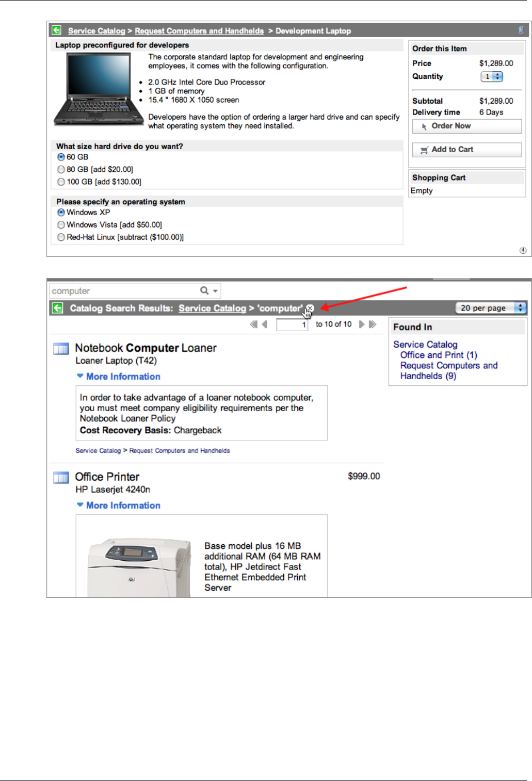Go to the first page of search results
Screen dimensions: 532x781
tap(253, 324)
